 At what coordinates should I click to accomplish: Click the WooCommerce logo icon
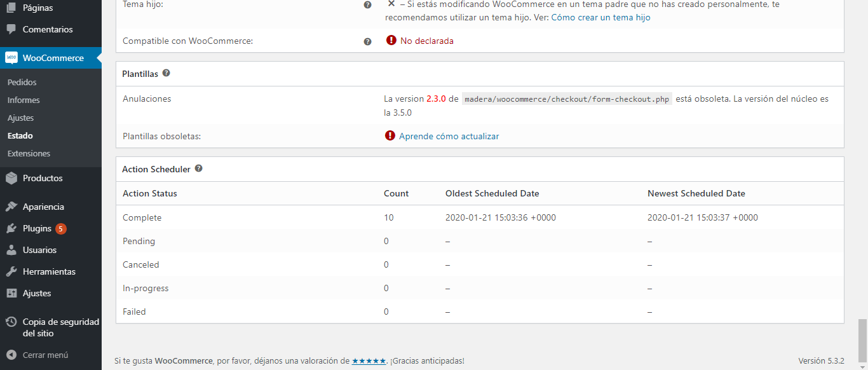click(11, 57)
